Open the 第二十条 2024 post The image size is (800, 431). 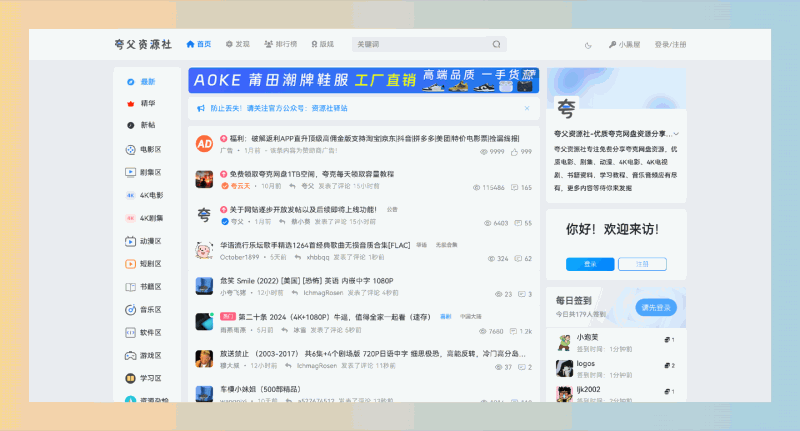(x=335, y=317)
